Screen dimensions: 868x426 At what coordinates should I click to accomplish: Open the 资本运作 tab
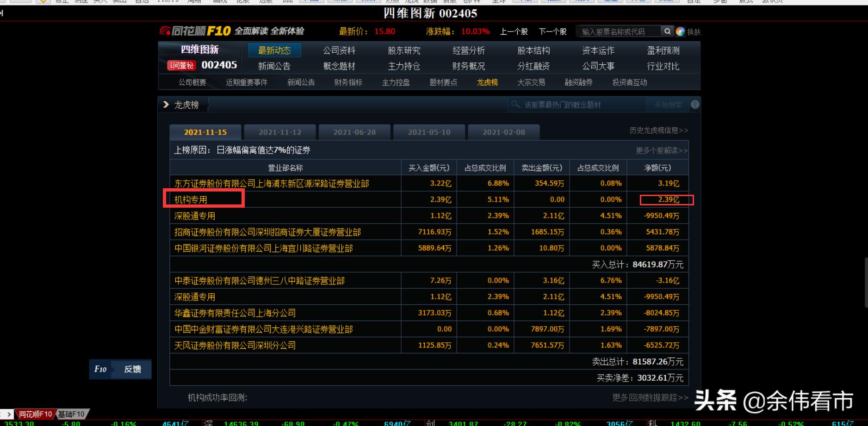[x=598, y=50]
